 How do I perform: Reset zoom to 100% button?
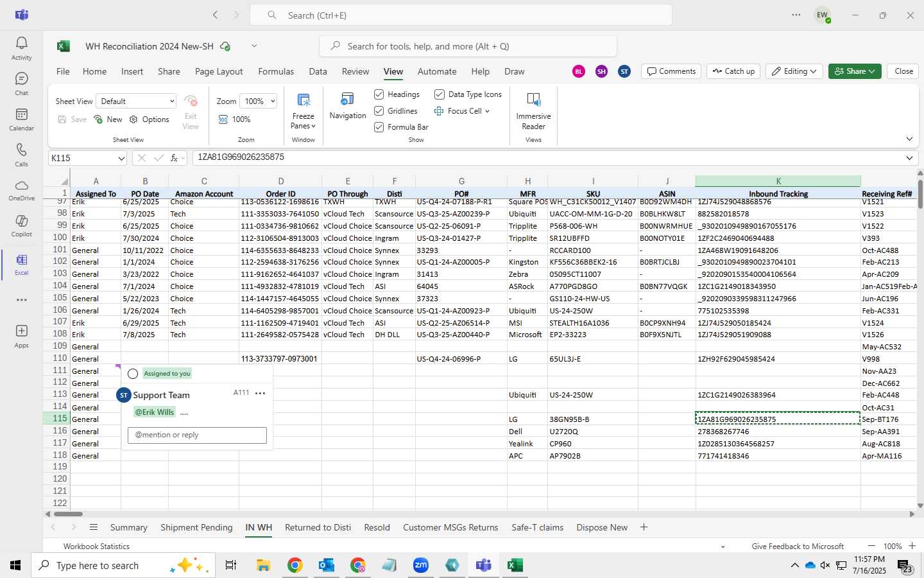coord(234,119)
